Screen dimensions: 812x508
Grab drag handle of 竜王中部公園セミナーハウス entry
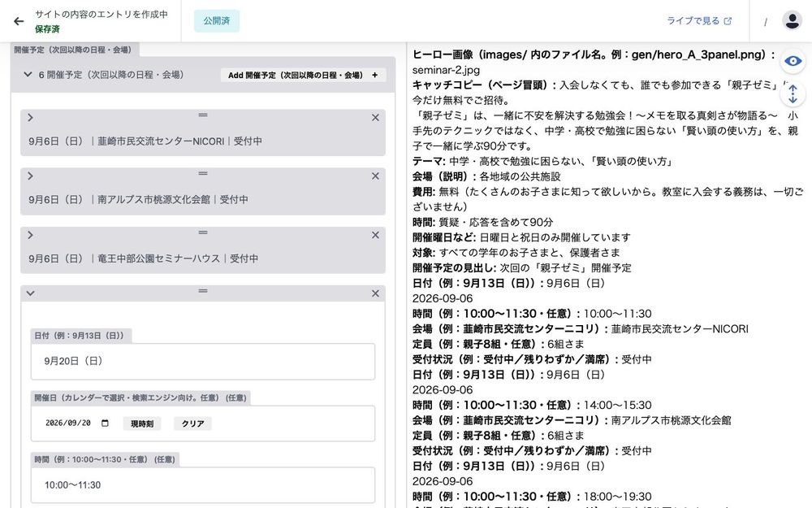coord(203,232)
